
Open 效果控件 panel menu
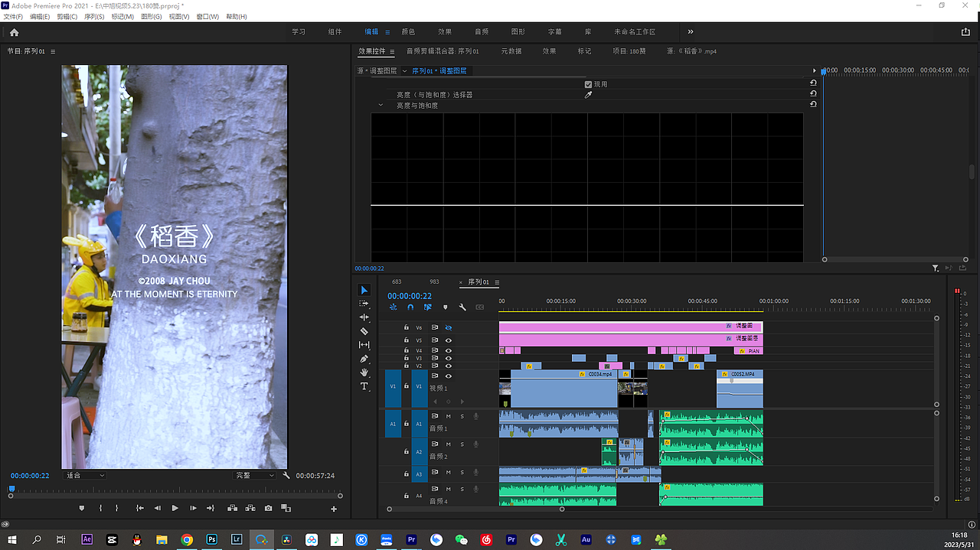coord(392,52)
